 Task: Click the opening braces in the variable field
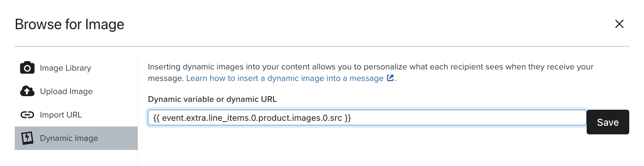[x=156, y=118]
